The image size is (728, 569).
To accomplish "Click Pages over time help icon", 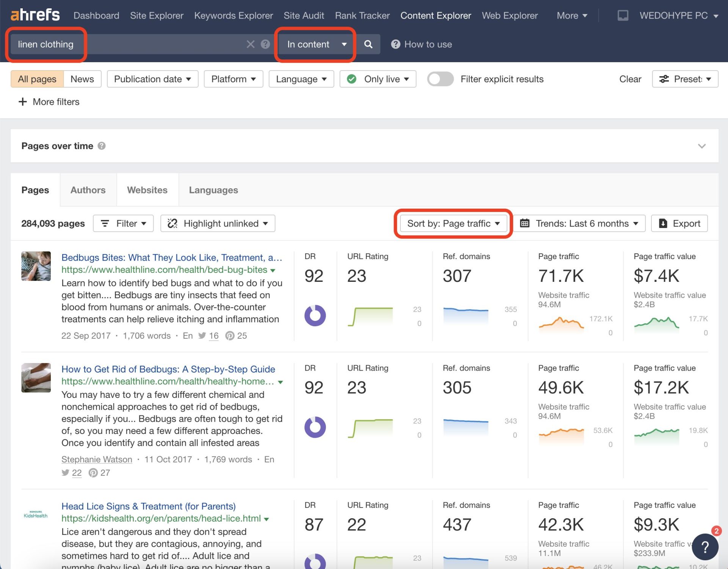I will pos(102,146).
